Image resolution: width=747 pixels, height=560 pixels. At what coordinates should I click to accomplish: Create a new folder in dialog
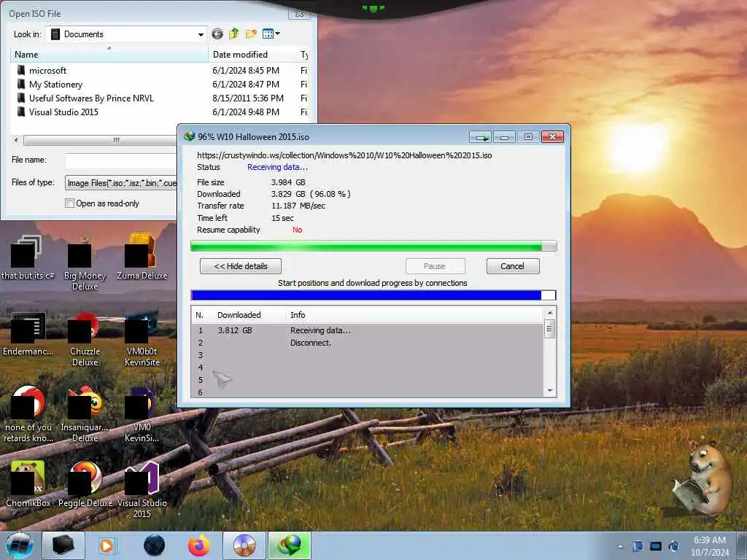coord(251,34)
